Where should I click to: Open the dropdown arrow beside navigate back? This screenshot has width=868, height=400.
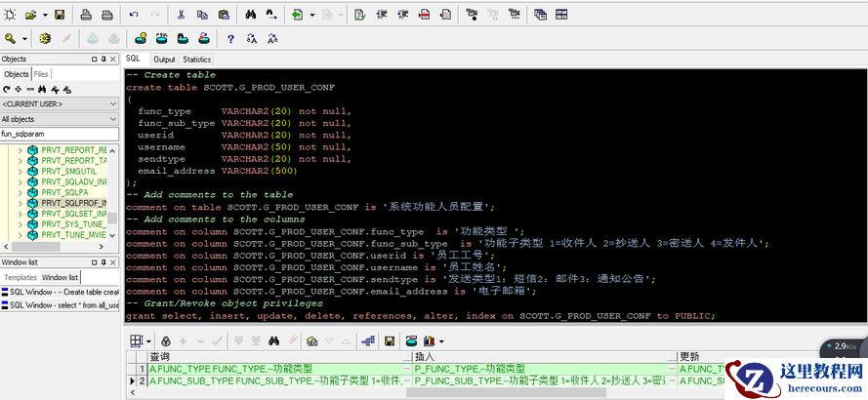(312, 15)
